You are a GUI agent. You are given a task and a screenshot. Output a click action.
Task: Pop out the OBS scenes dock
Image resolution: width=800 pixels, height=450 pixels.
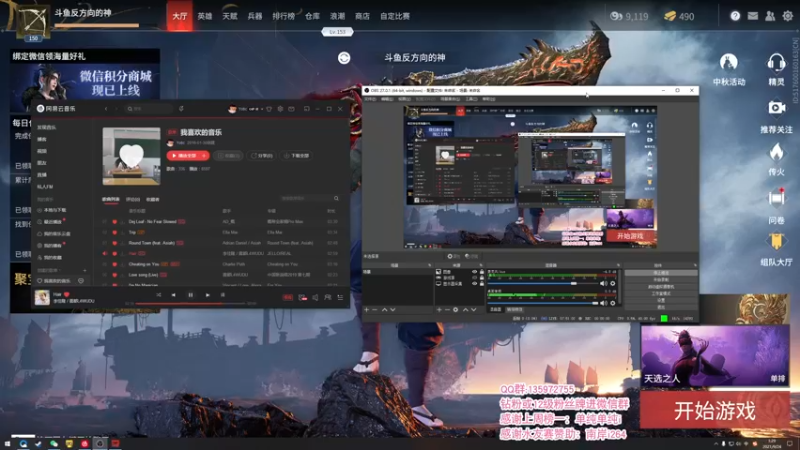tap(430, 265)
